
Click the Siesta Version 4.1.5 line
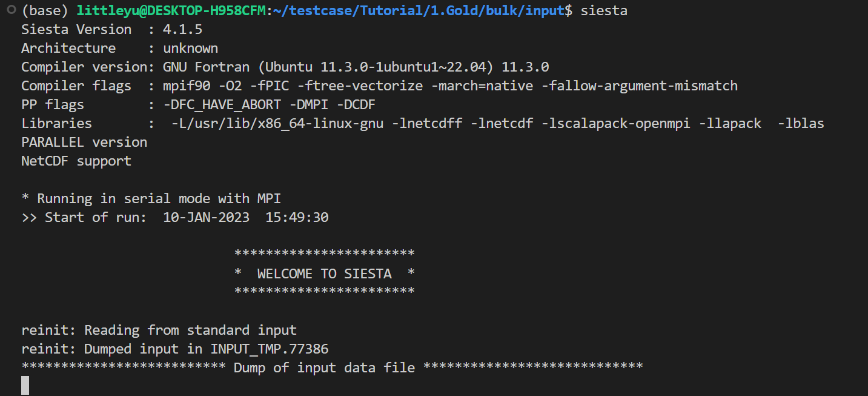[x=111, y=29]
